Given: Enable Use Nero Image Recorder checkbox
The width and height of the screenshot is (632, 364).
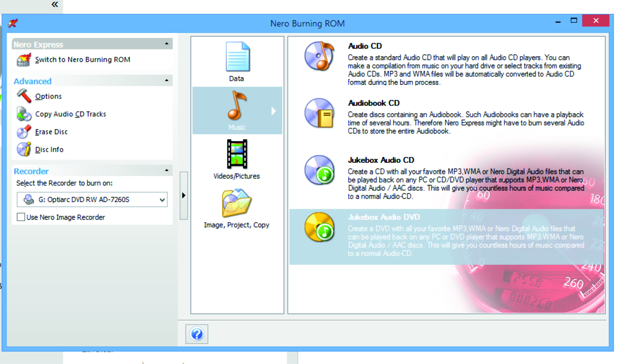Looking at the screenshot, I should 21,217.
